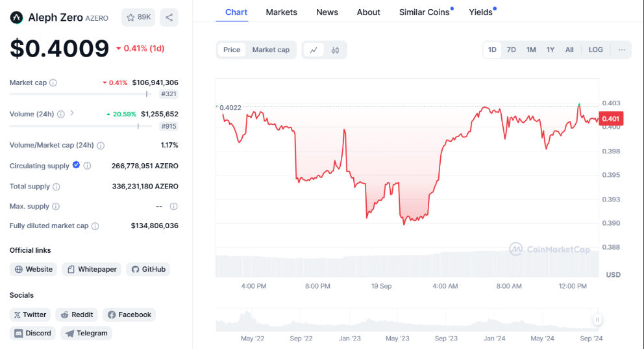Visit the Facebook page link
The image size is (644, 349).
(129, 315)
